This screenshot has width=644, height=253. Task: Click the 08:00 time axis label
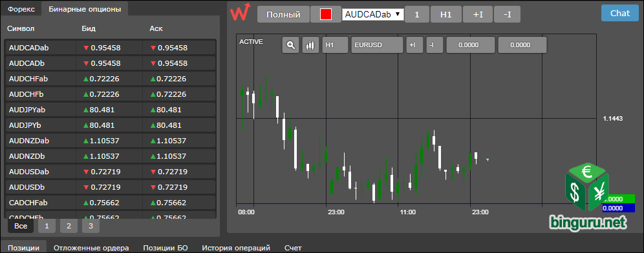(x=246, y=212)
